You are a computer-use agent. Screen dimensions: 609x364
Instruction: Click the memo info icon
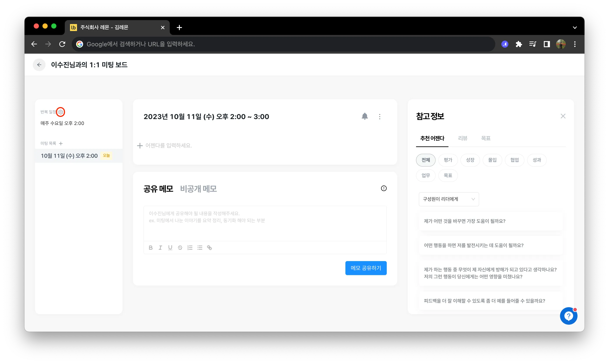click(383, 188)
